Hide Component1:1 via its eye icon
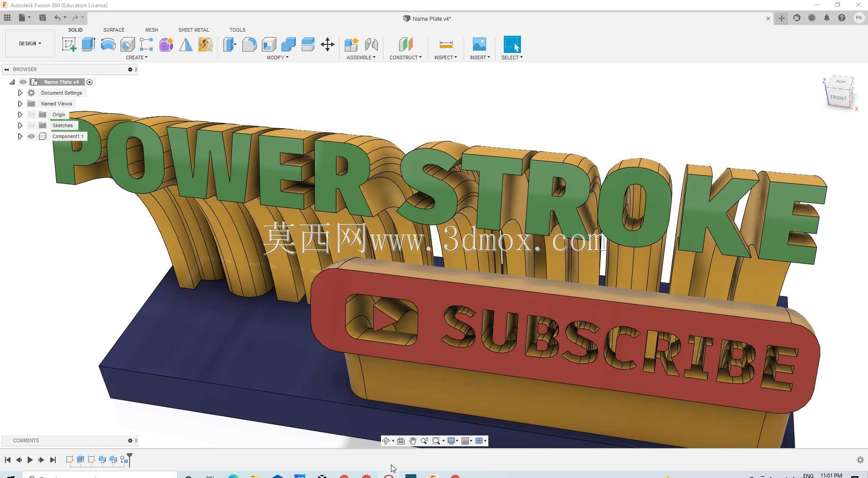Viewport: 868px width, 478px height. coord(31,136)
